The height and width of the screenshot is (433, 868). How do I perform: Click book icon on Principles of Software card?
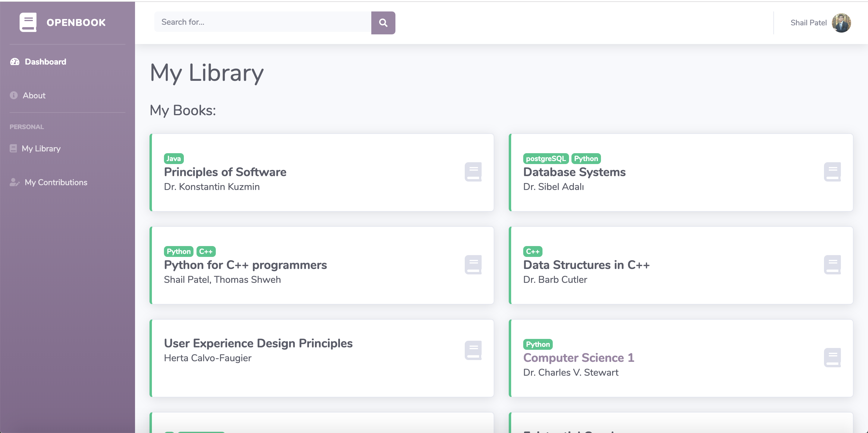473,172
